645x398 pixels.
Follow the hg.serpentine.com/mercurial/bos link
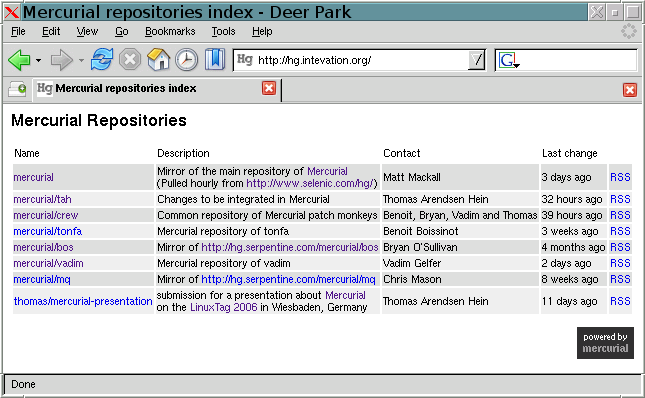pos(290,248)
